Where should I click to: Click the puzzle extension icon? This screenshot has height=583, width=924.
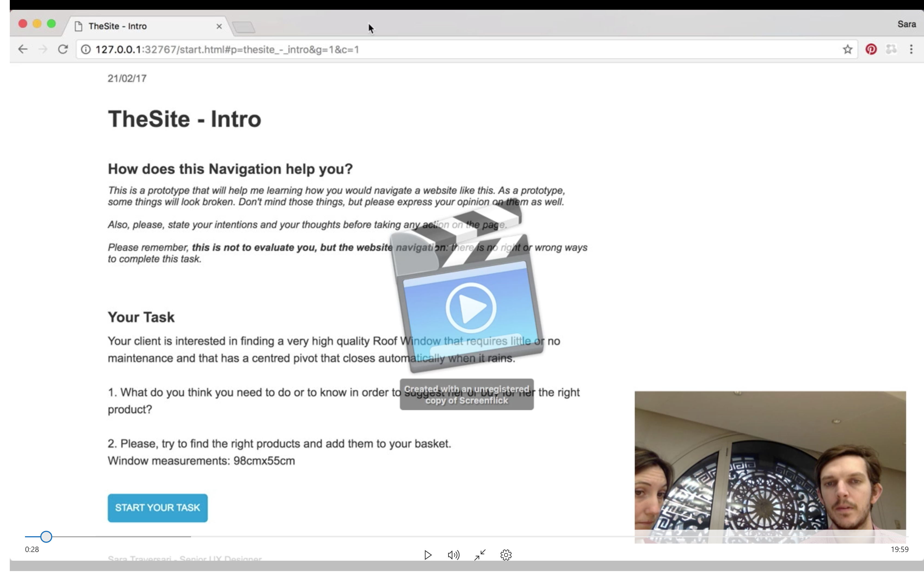891,49
